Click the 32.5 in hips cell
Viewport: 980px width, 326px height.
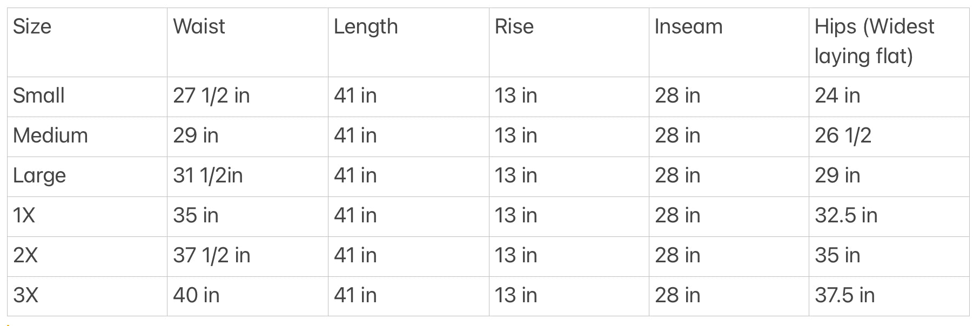click(846, 215)
